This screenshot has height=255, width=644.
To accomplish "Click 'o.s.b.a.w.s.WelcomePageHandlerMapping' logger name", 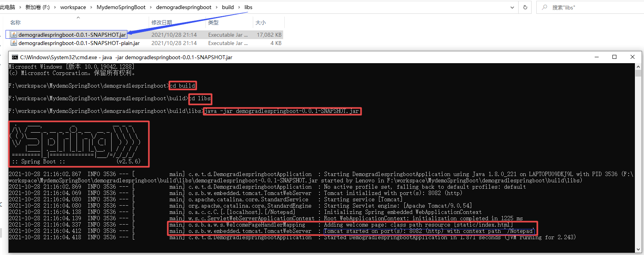I will pyautogui.click(x=247, y=225).
